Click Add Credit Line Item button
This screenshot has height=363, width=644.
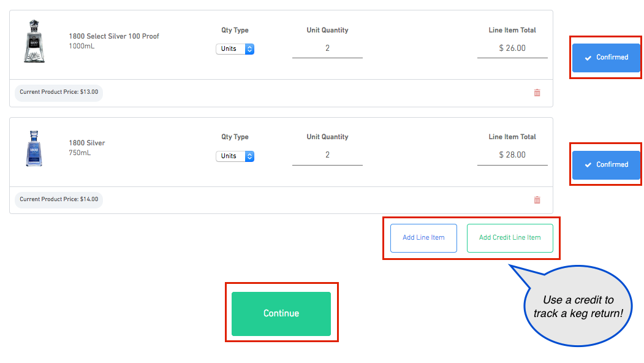tap(510, 238)
